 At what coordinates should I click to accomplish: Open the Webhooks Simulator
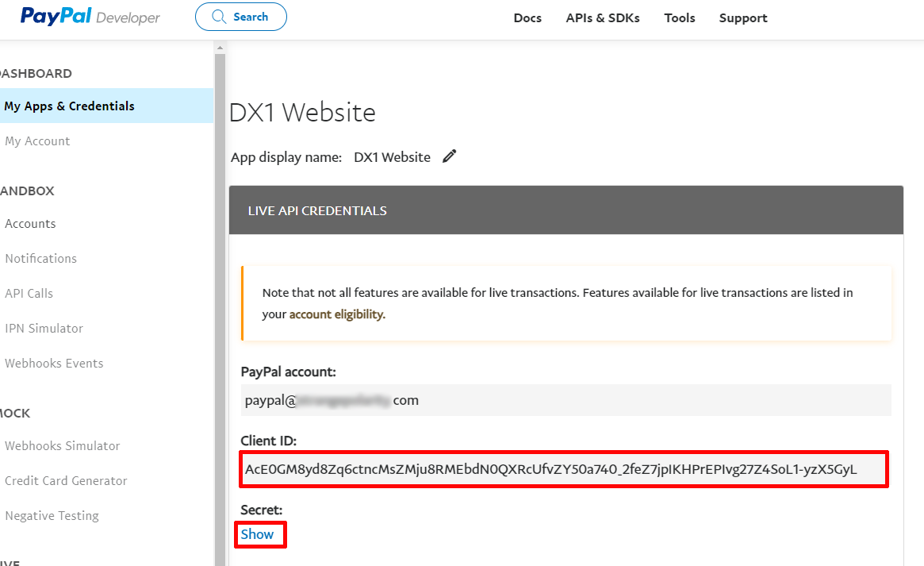63,445
